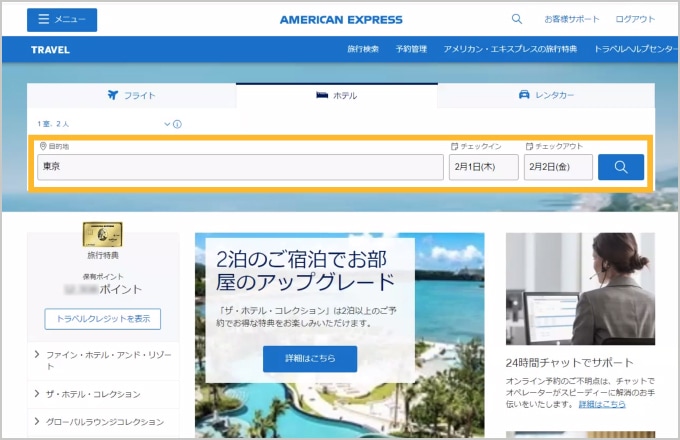
Task: Open 予約管理 in travel navigation
Action: click(411, 49)
